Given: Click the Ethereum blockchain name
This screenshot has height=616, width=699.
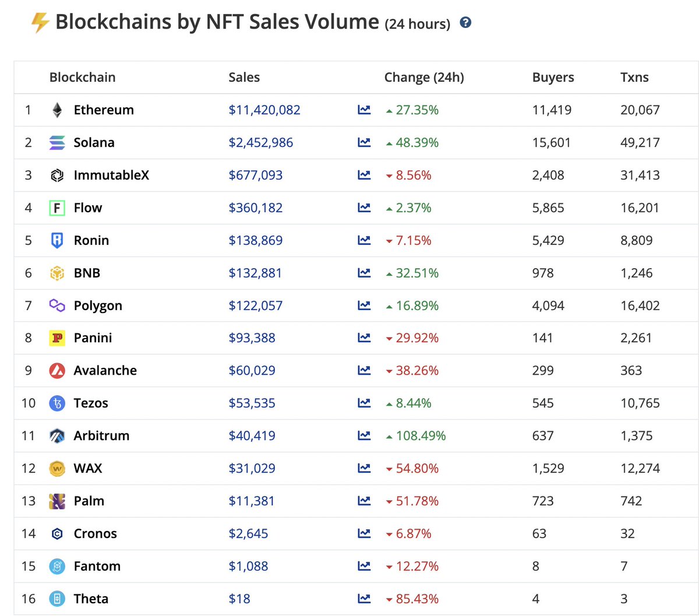Looking at the screenshot, I should 104,110.
